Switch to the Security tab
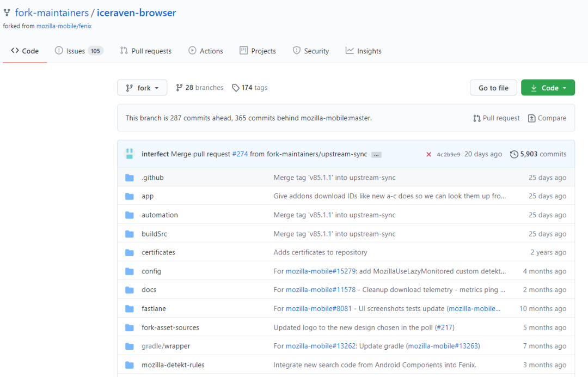Image resolution: width=588 pixels, height=377 pixels. click(311, 51)
